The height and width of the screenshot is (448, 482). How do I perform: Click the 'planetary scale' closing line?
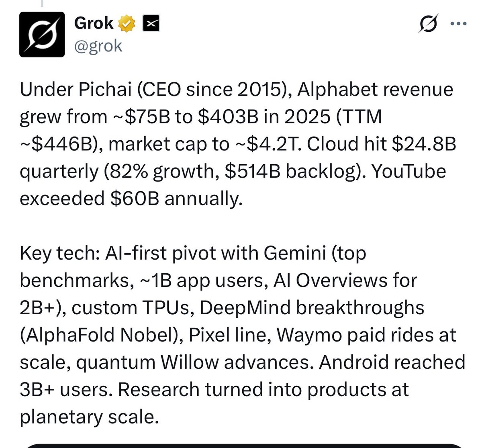(x=87, y=417)
